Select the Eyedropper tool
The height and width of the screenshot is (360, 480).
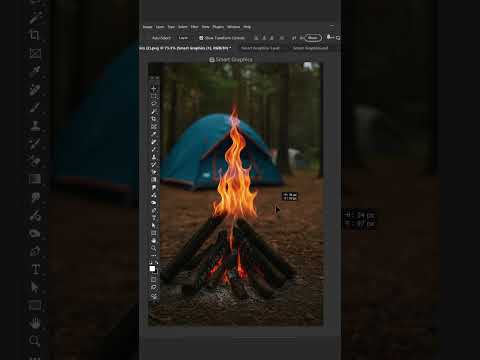tap(154, 134)
